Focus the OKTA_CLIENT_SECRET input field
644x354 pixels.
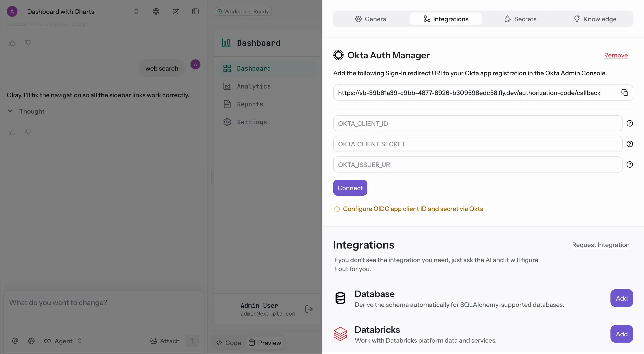tap(477, 144)
